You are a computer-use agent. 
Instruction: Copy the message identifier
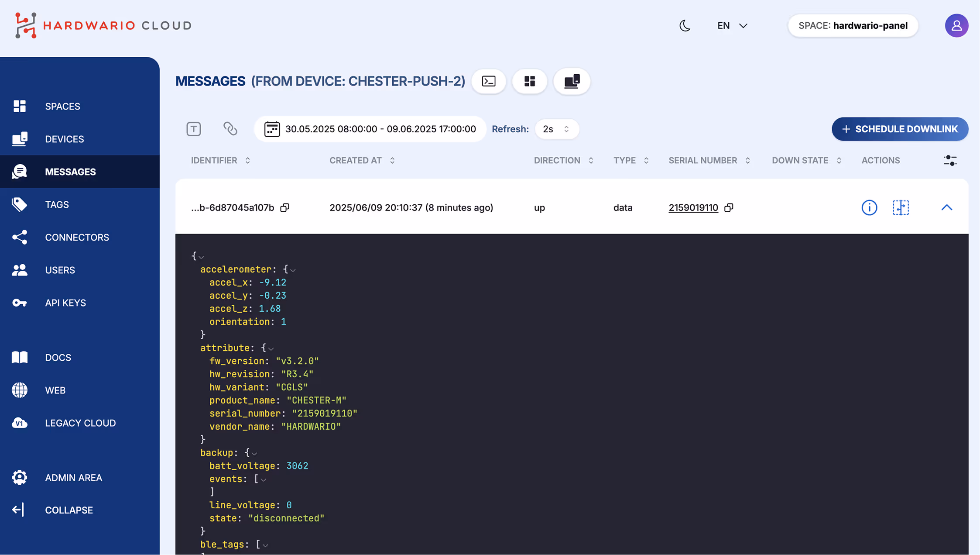[284, 207]
